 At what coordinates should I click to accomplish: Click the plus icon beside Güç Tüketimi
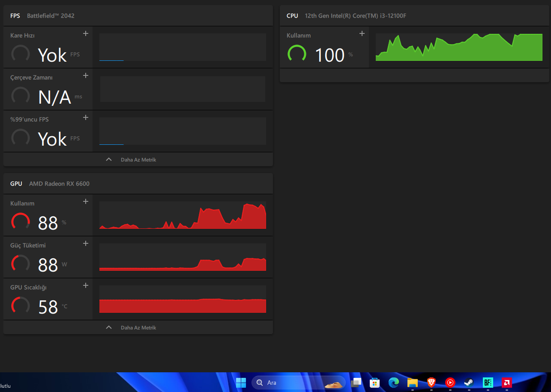[x=85, y=243]
